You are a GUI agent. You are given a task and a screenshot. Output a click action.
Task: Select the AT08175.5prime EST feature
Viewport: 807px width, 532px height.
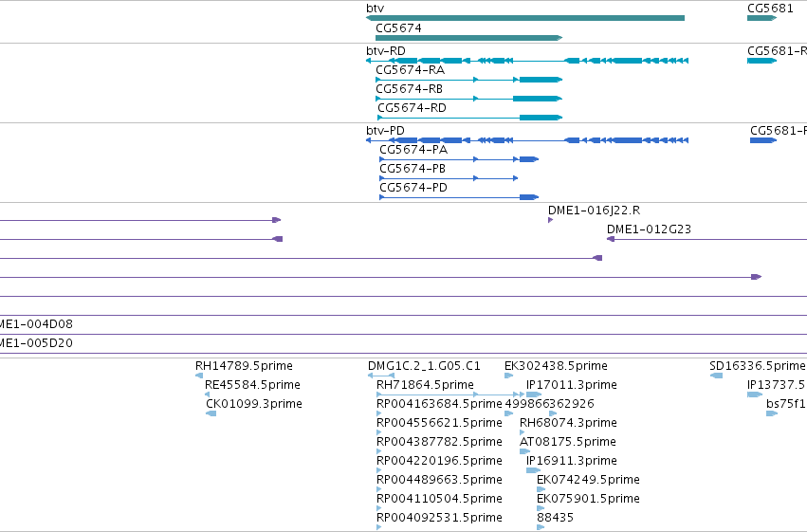tap(524, 451)
